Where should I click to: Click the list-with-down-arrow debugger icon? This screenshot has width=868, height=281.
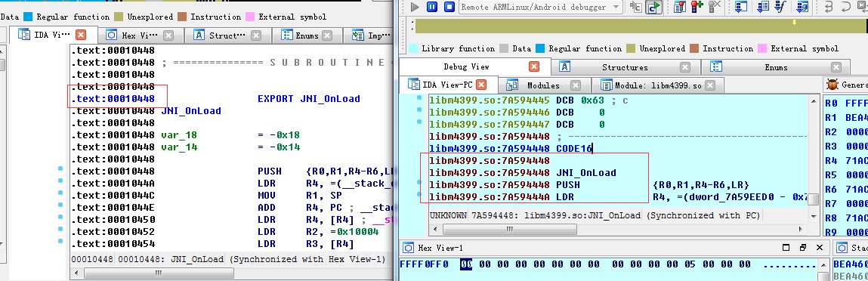coord(764,8)
